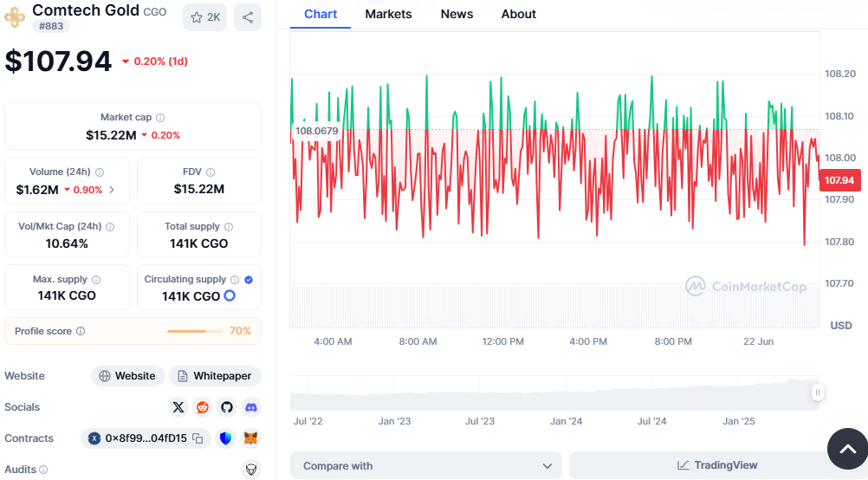This screenshot has width=868, height=480.
Task: Open the News tab
Action: tap(457, 15)
